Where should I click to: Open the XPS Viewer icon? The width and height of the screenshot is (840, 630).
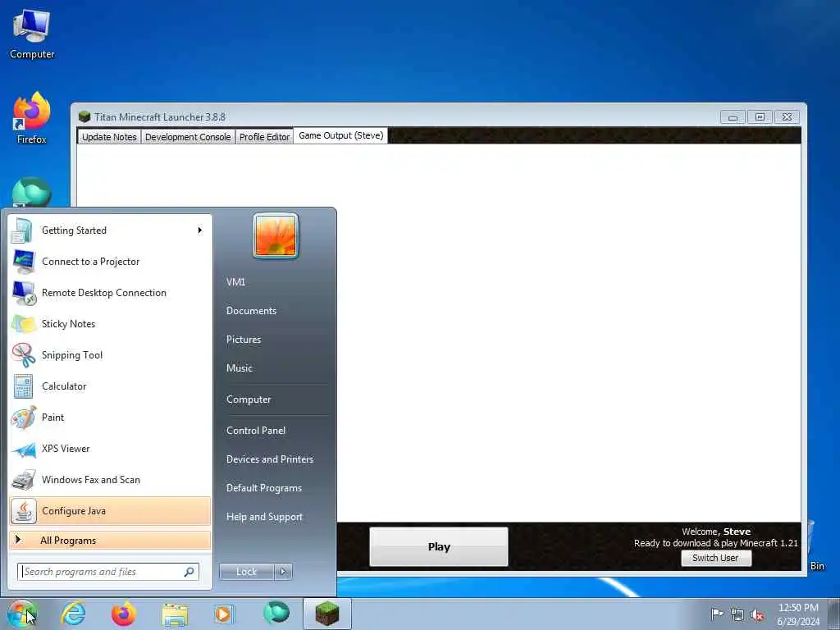pyautogui.click(x=24, y=449)
